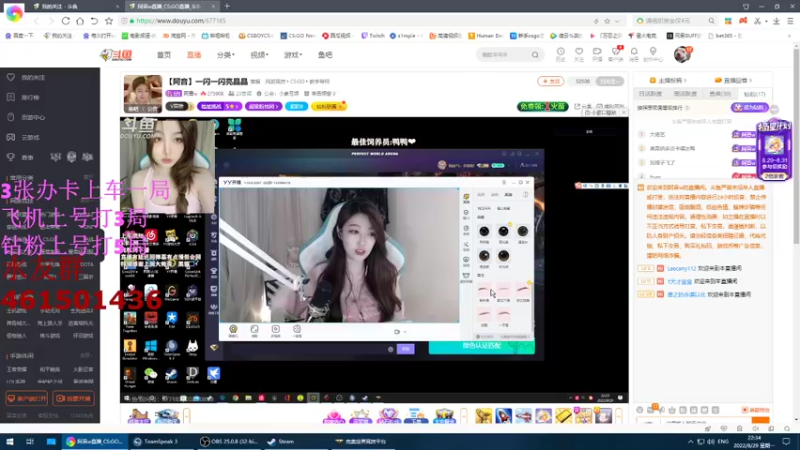The width and height of the screenshot is (800, 450).
Task: Switch to the 周活跃度 ranking tab
Action: [x=685, y=94]
